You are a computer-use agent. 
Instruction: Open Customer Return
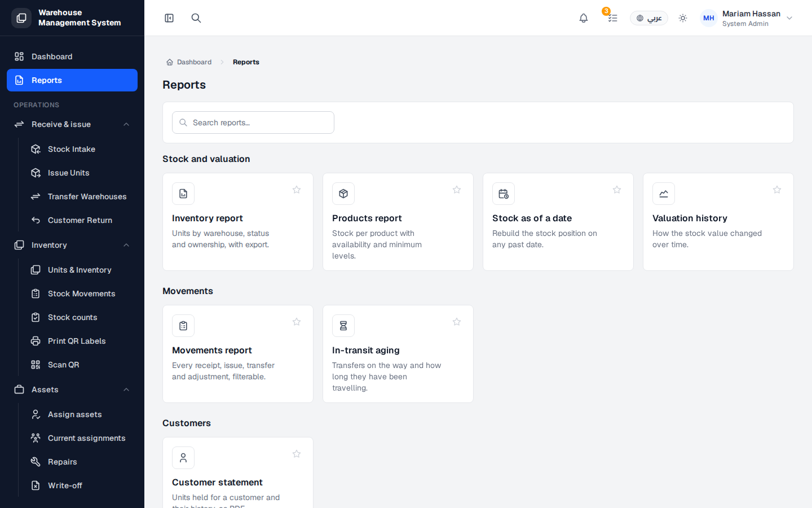coord(80,220)
